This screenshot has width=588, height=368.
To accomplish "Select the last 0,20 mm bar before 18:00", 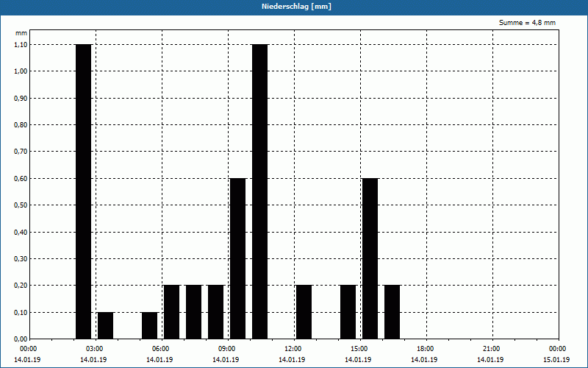I will click(392, 312).
